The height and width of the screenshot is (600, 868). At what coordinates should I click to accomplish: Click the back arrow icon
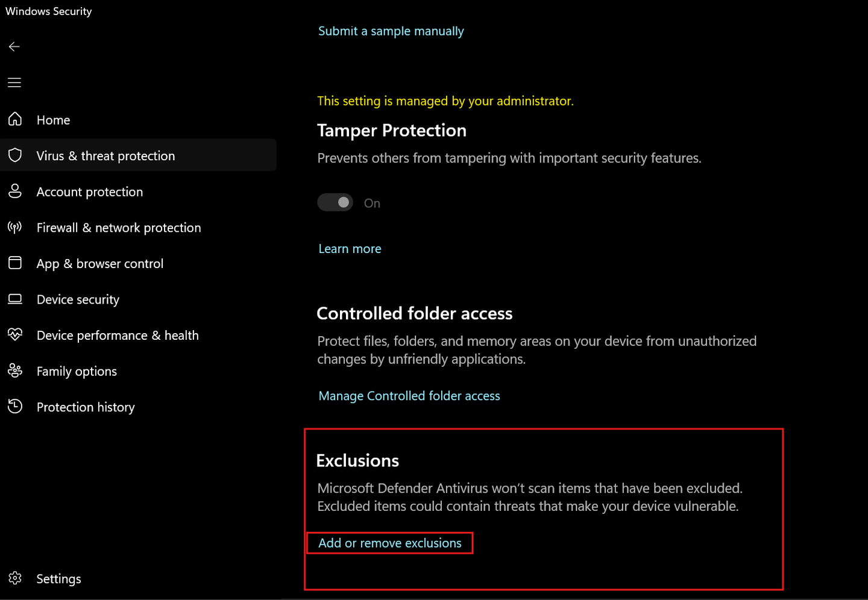click(14, 46)
